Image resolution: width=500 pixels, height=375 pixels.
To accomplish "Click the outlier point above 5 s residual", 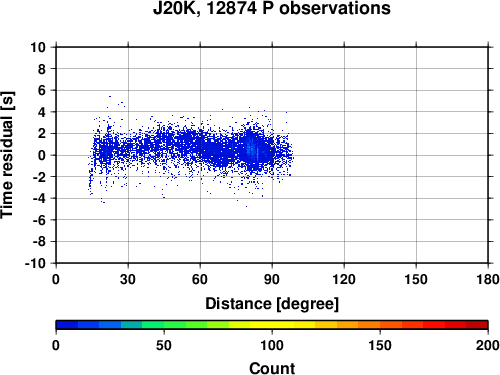I will pos(110,96).
